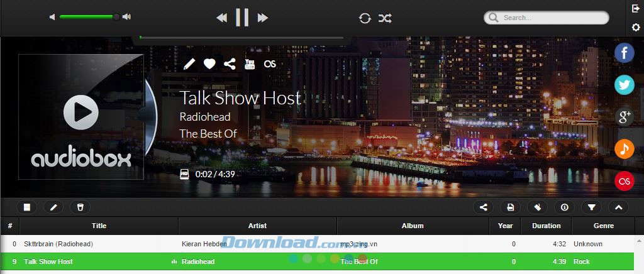The height and width of the screenshot is (274, 644).
Task: Sort by the Year column header
Action: pyautogui.click(x=505, y=226)
